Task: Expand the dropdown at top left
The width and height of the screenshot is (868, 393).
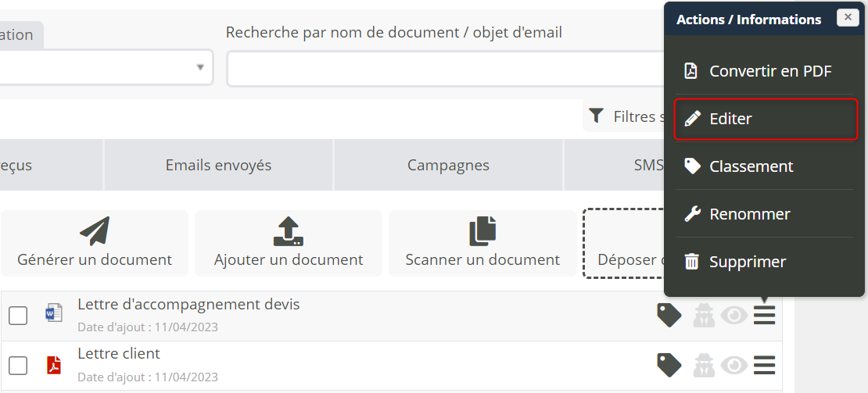Action: 199,67
